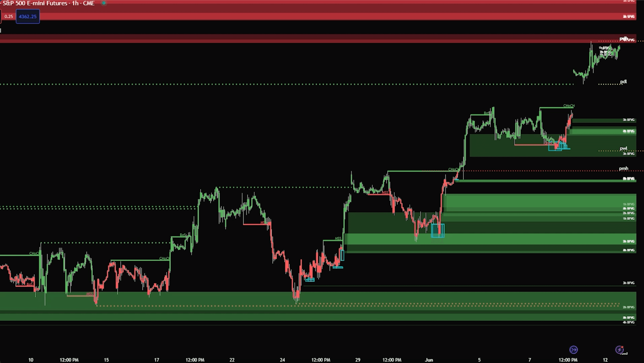Click the Jun date on time axis
The height and width of the screenshot is (363, 644).
click(x=429, y=360)
